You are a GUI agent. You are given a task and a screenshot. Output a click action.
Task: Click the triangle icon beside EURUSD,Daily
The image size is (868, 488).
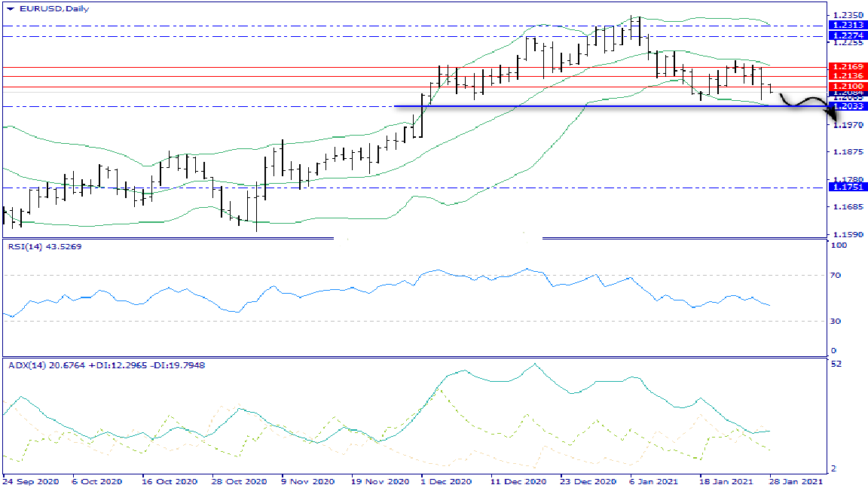pos(9,8)
